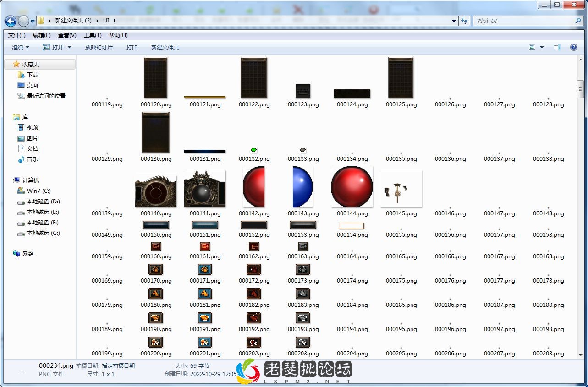Select white outlined box 000154.png

[352, 226]
